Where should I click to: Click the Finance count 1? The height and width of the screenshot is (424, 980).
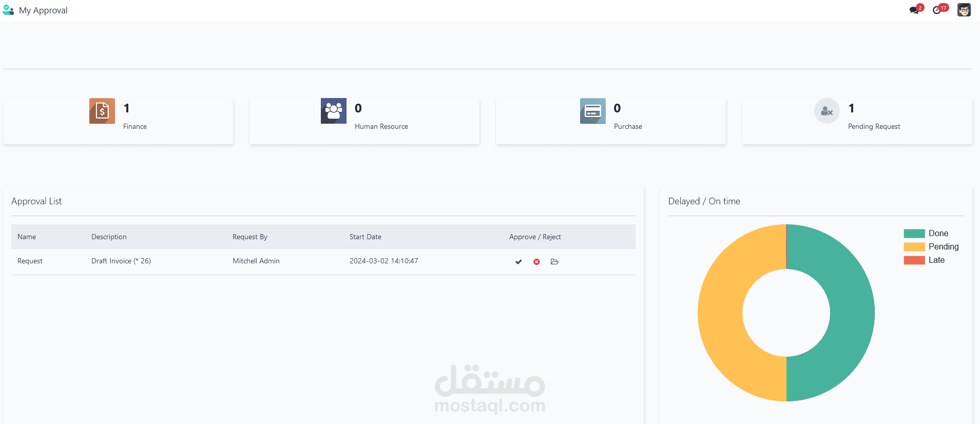(x=127, y=108)
